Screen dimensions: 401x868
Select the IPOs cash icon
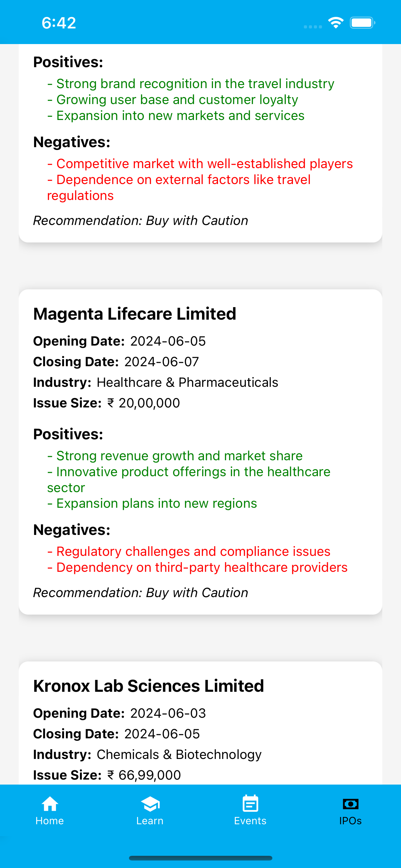[350, 804]
